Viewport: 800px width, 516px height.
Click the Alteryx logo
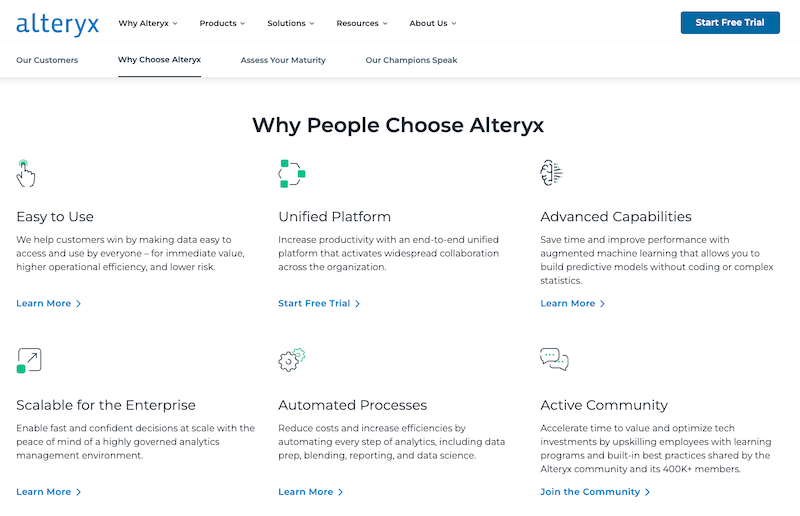point(58,24)
